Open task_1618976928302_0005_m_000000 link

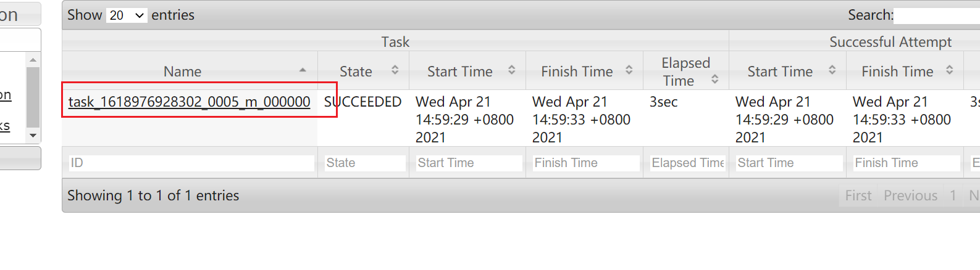point(189,102)
